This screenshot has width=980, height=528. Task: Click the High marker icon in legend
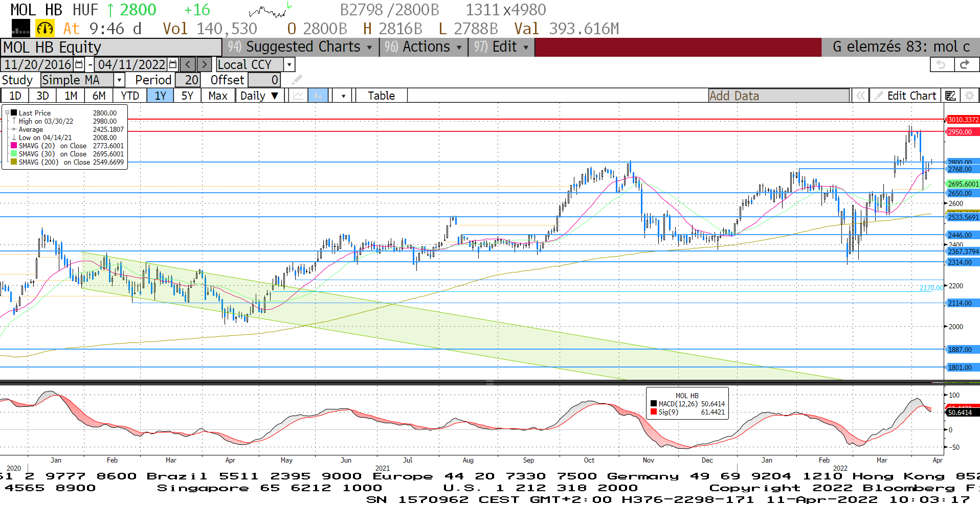click(x=14, y=121)
